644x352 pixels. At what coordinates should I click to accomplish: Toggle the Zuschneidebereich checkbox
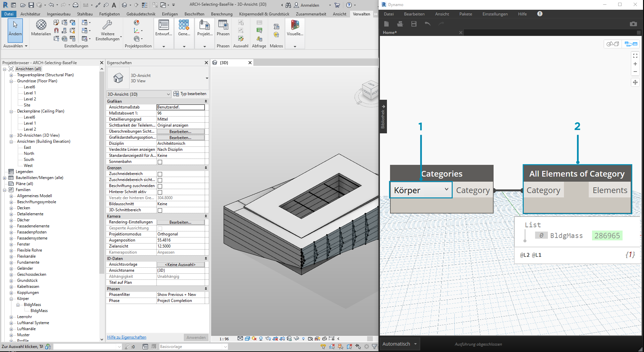pos(160,174)
